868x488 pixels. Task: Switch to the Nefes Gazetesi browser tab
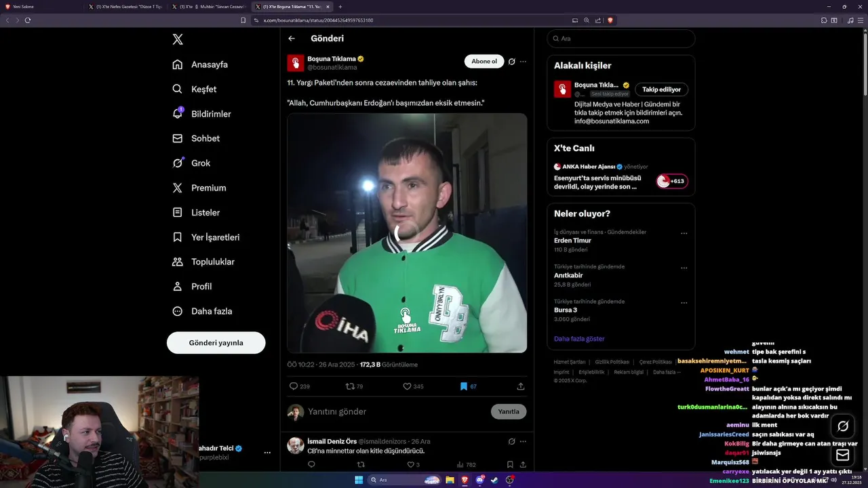point(125,7)
